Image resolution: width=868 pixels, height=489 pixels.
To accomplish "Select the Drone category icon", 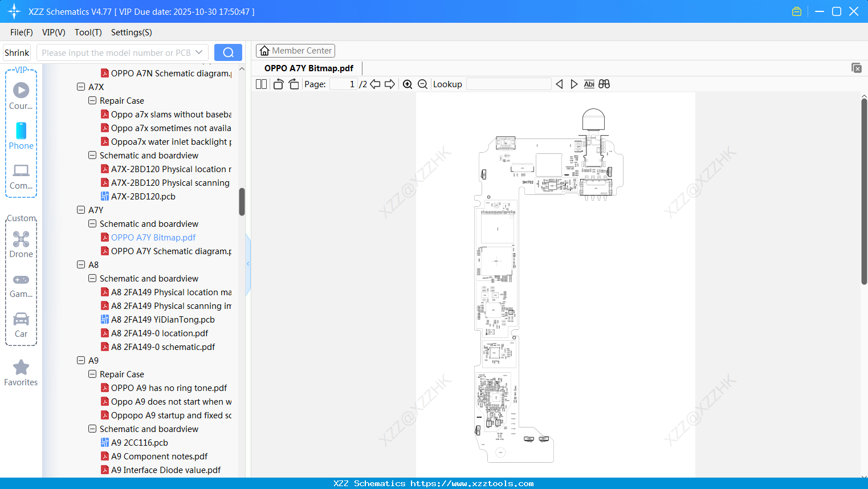I will click(x=21, y=244).
